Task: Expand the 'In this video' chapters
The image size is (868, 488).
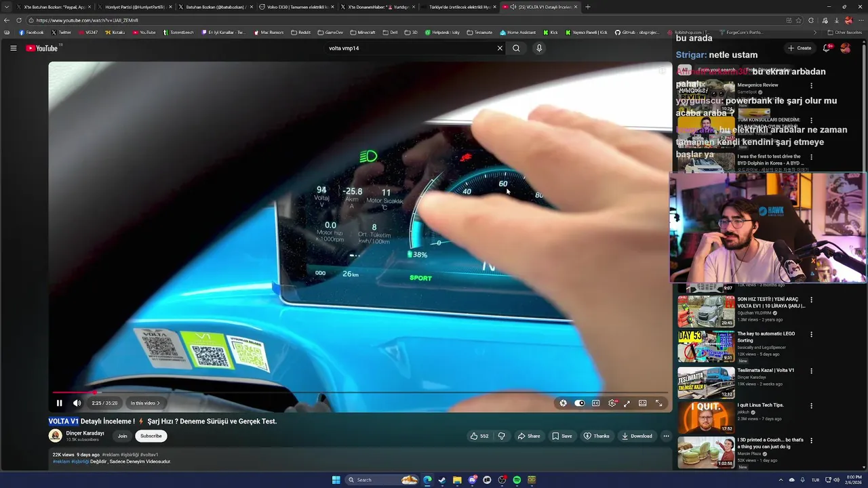Action: 145,403
